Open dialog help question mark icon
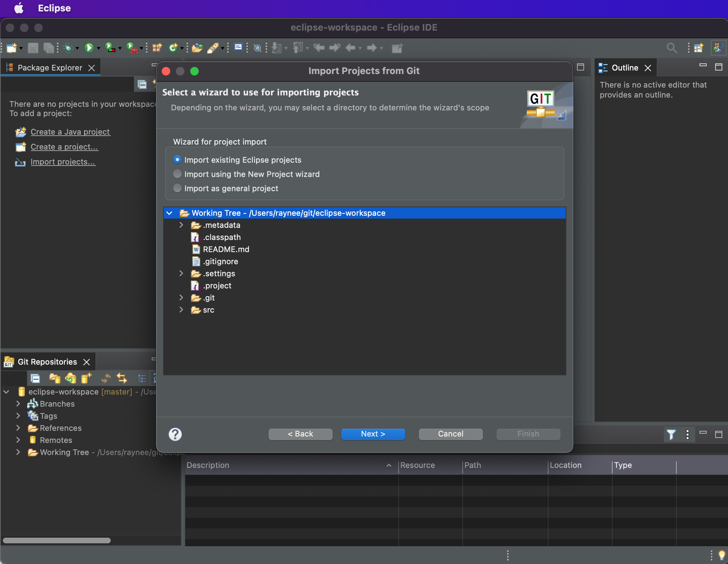The width and height of the screenshot is (728, 564). (x=175, y=434)
